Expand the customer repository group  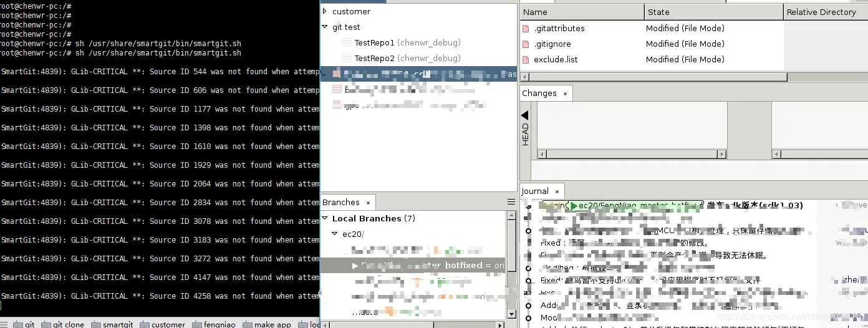coord(325,11)
